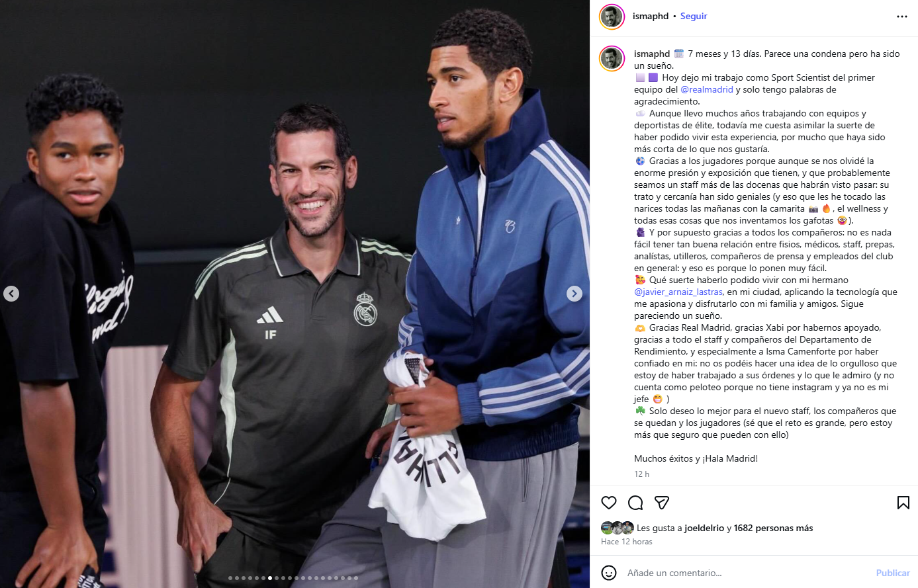Open more options three-dot menu
Viewport: 918px width, 588px height.
(902, 17)
